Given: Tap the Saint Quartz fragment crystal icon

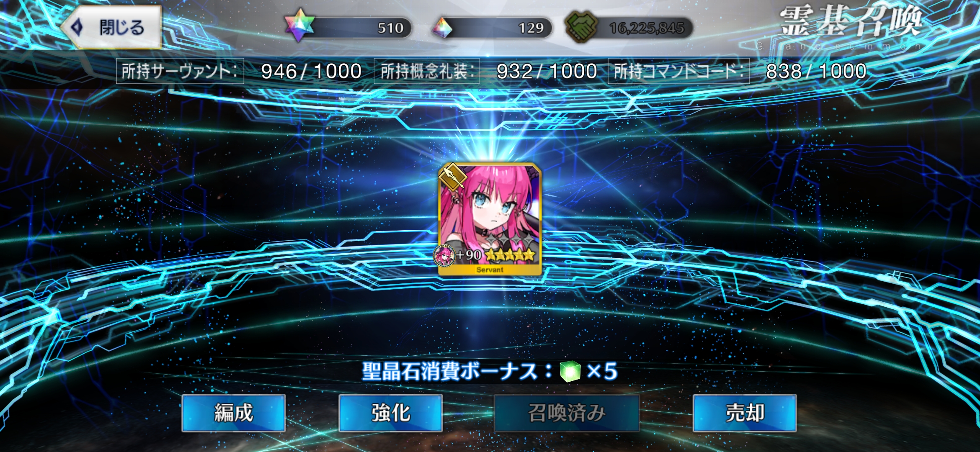Looking at the screenshot, I should click(442, 28).
